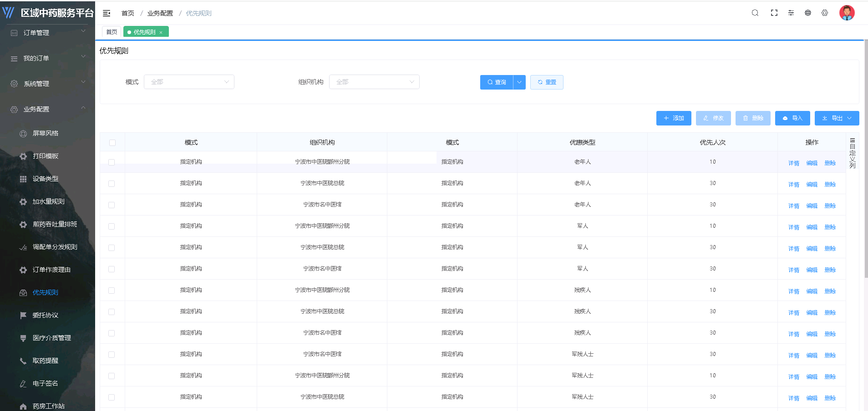Click the disabled 修改 button
This screenshot has height=411, width=868.
[713, 118]
